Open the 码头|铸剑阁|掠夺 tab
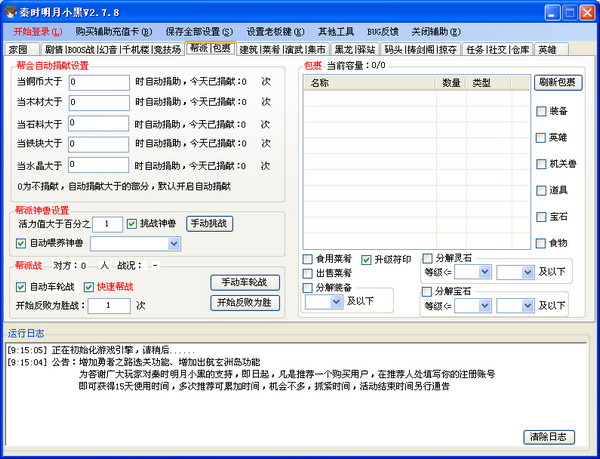This screenshot has width=600, height=459. coord(421,49)
